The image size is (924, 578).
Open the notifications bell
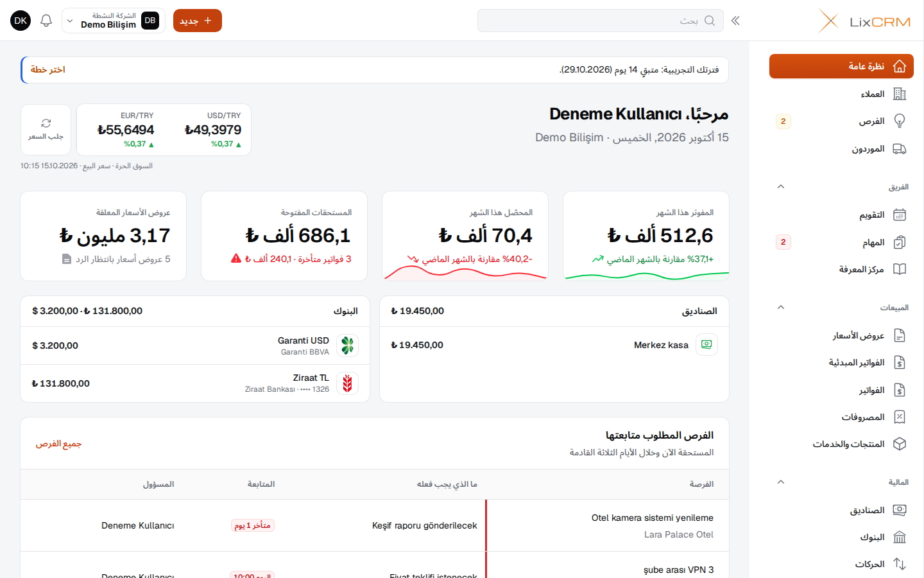[46, 21]
